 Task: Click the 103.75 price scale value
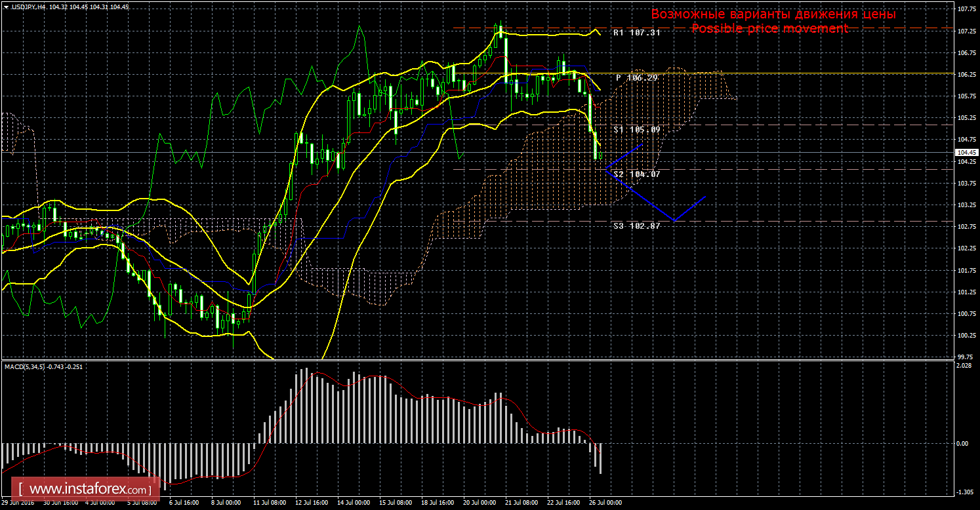click(x=966, y=183)
